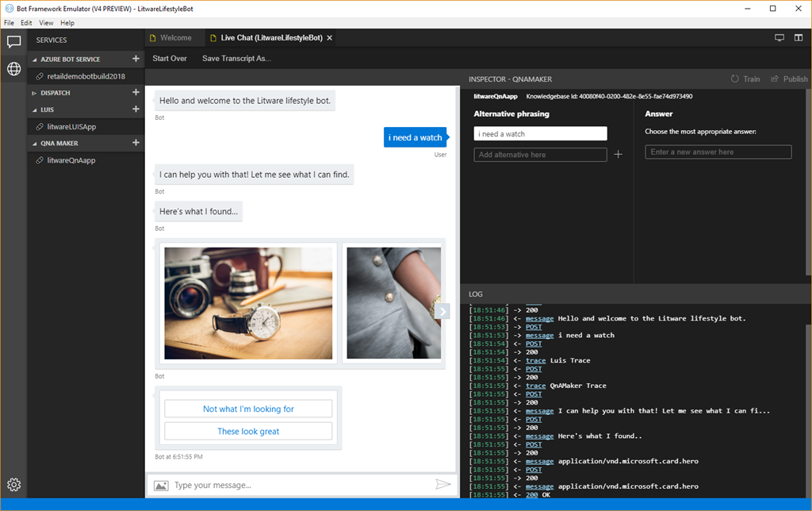Collapse the Azure Bot Service section
Image resolution: width=812 pixels, height=511 pixels.
tap(35, 60)
